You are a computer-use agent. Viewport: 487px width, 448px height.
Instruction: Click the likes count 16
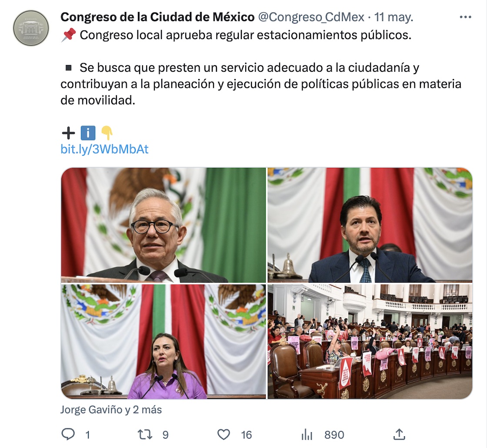[x=246, y=435]
